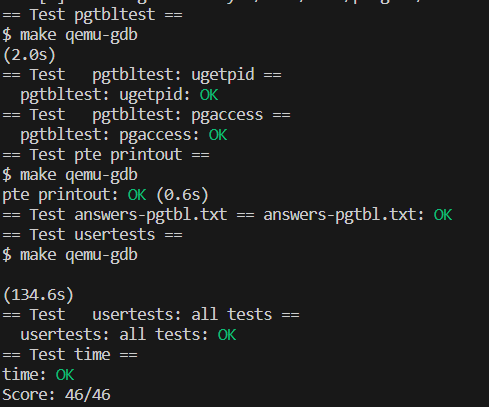489x407 pixels.
Task: Click the OK next to pte printout
Action: [137, 195]
